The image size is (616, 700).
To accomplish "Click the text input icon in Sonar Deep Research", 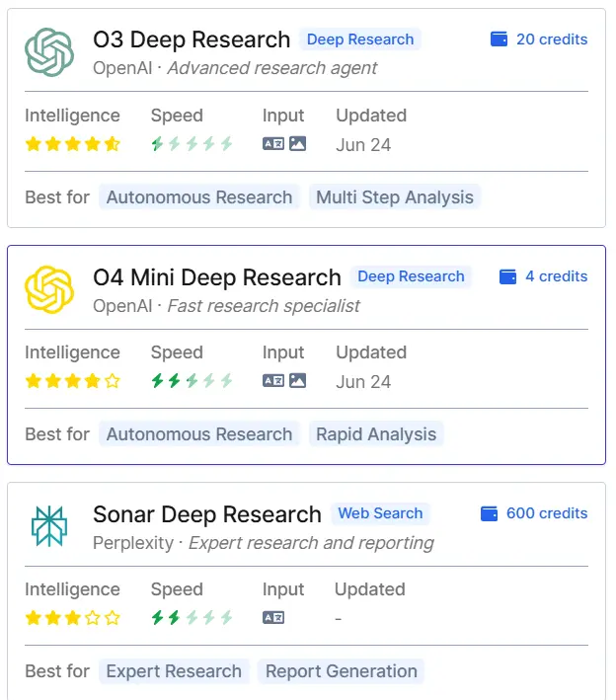I will tap(273, 618).
